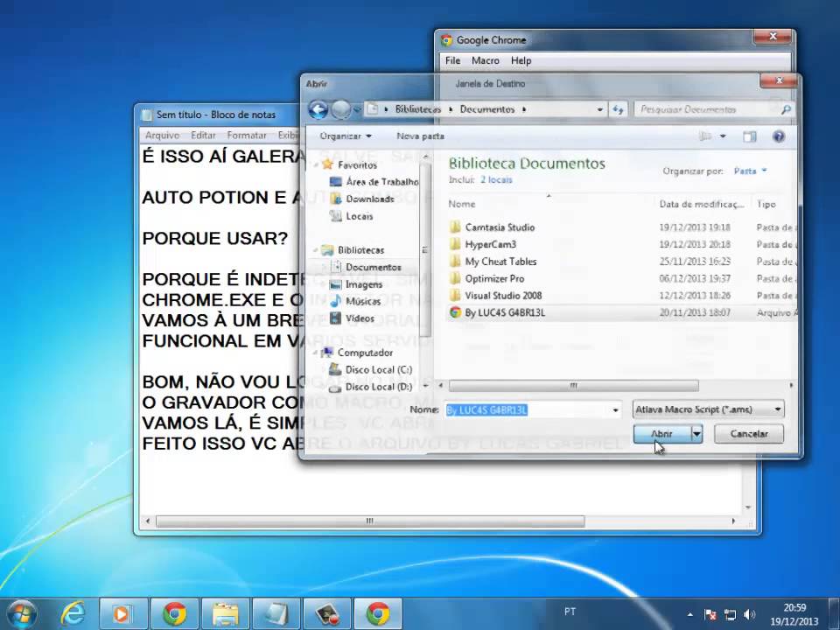Click Bibliotecas in the address path
The height and width of the screenshot is (630, 840).
point(418,109)
